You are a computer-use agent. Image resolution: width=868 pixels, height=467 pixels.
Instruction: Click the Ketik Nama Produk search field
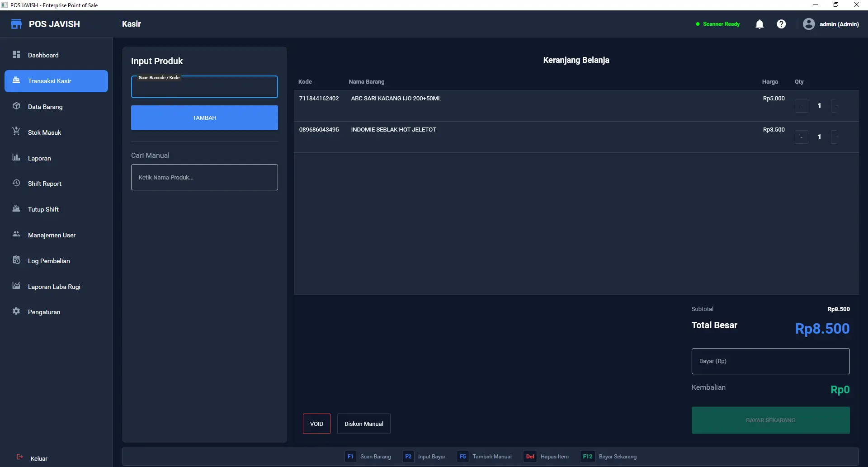(204, 178)
